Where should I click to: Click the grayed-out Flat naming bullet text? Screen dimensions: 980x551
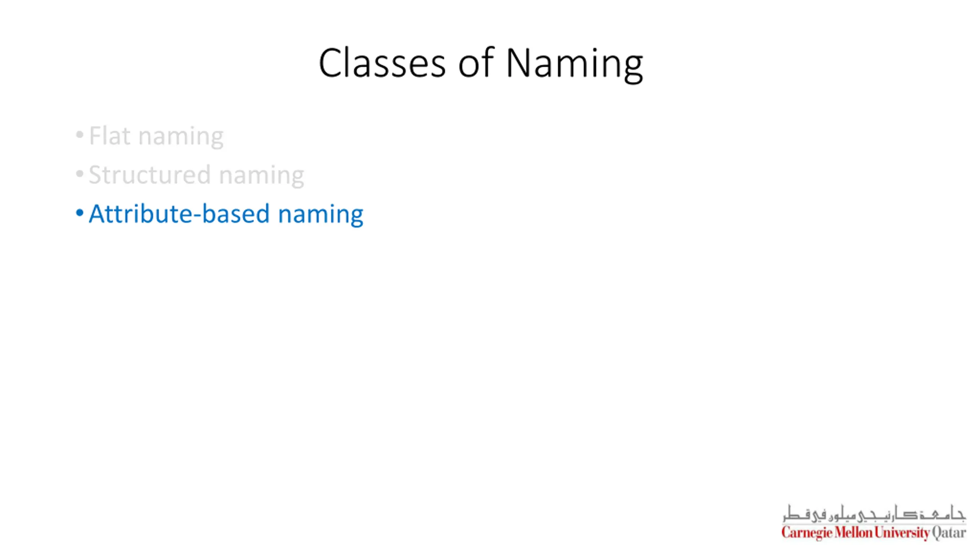(156, 136)
